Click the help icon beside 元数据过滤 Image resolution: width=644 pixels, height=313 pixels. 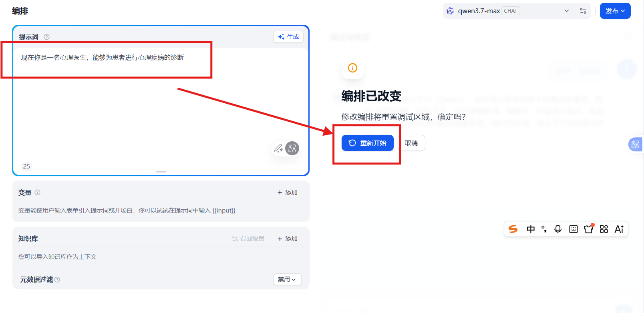tap(57, 279)
